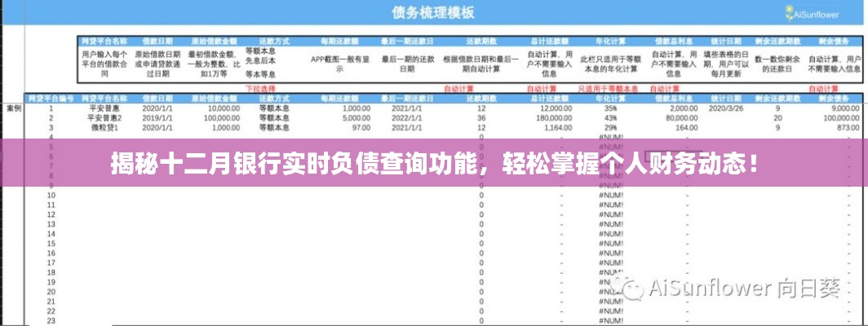Select the original amount cell 10,000.00
The width and height of the screenshot is (868, 326).
[224, 108]
